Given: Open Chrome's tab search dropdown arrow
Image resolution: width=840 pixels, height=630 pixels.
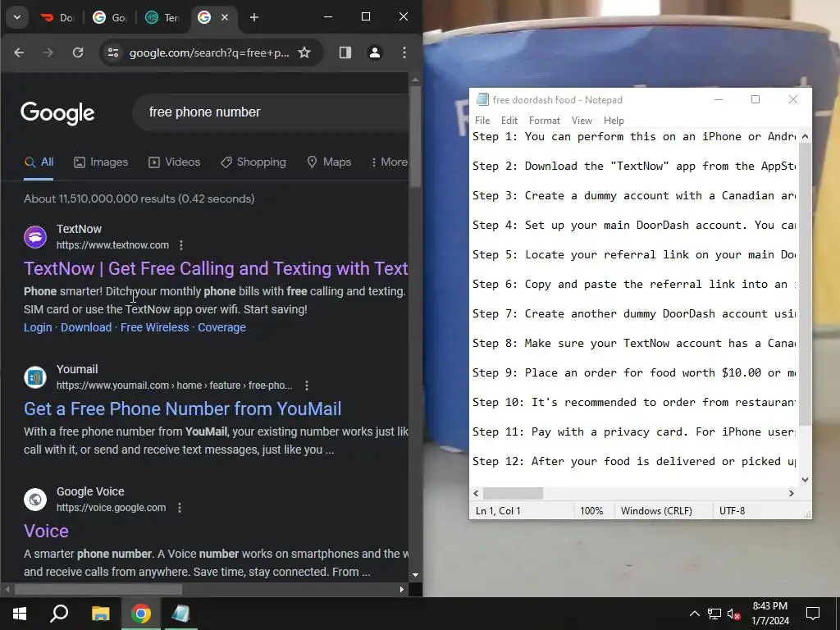Looking at the screenshot, I should point(17,17).
